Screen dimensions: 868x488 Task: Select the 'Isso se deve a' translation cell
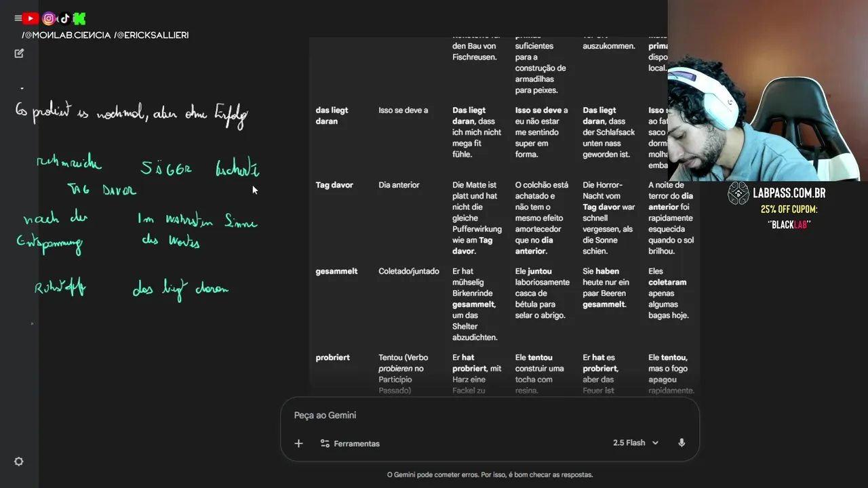pos(403,110)
